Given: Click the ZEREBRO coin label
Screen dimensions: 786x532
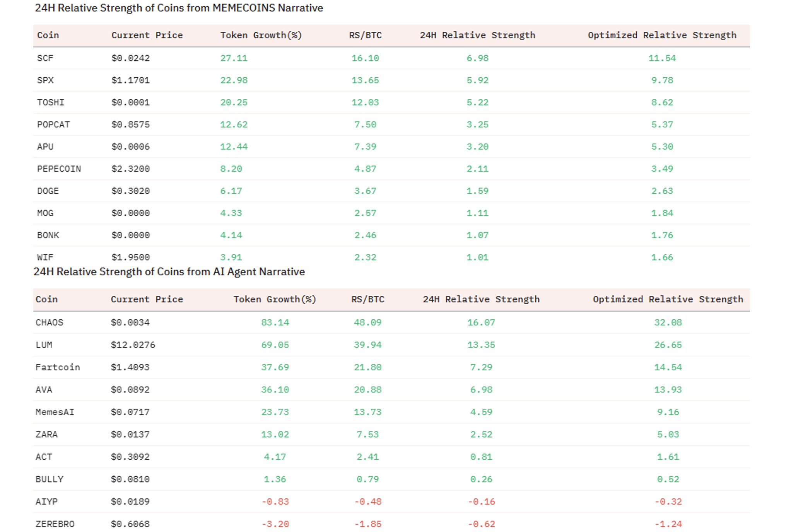Looking at the screenshot, I should [55, 524].
